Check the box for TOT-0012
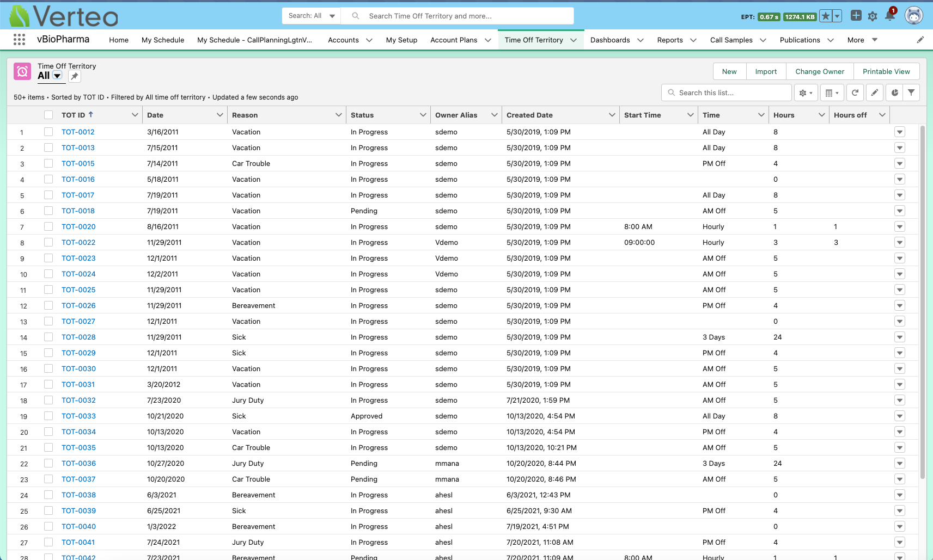933x560 pixels. 48,132
